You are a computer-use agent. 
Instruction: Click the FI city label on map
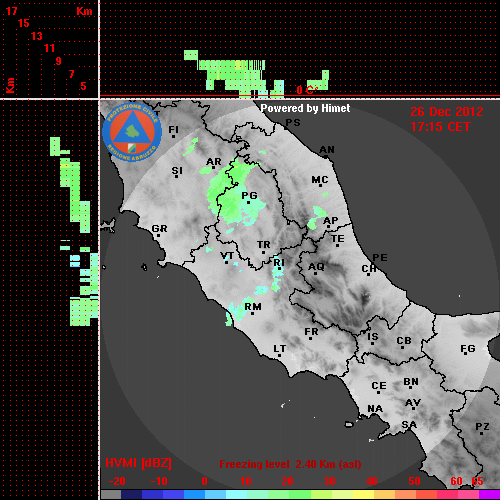[x=173, y=129]
